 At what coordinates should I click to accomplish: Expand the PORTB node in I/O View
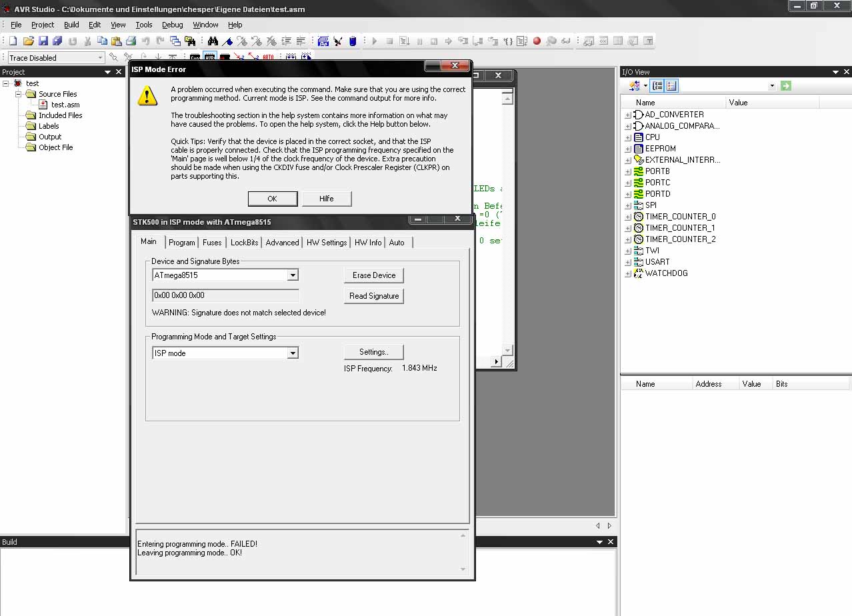pyautogui.click(x=628, y=171)
